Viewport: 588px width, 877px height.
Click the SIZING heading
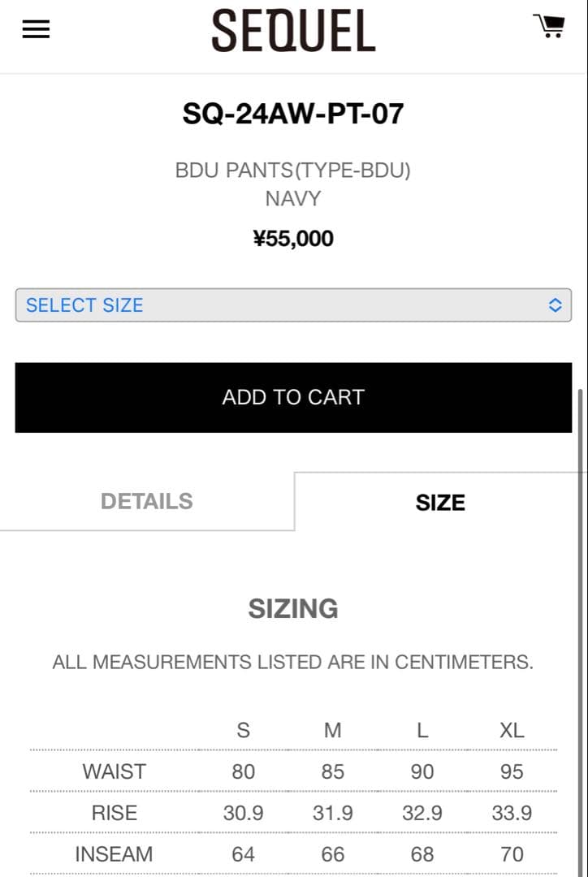pos(293,608)
